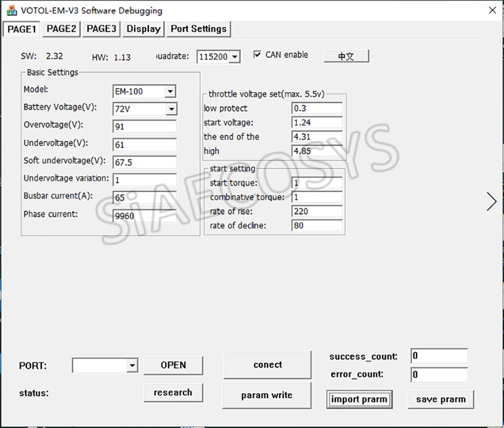
Task: Open the Battery Voltage 72V dropdown
Action: point(171,109)
